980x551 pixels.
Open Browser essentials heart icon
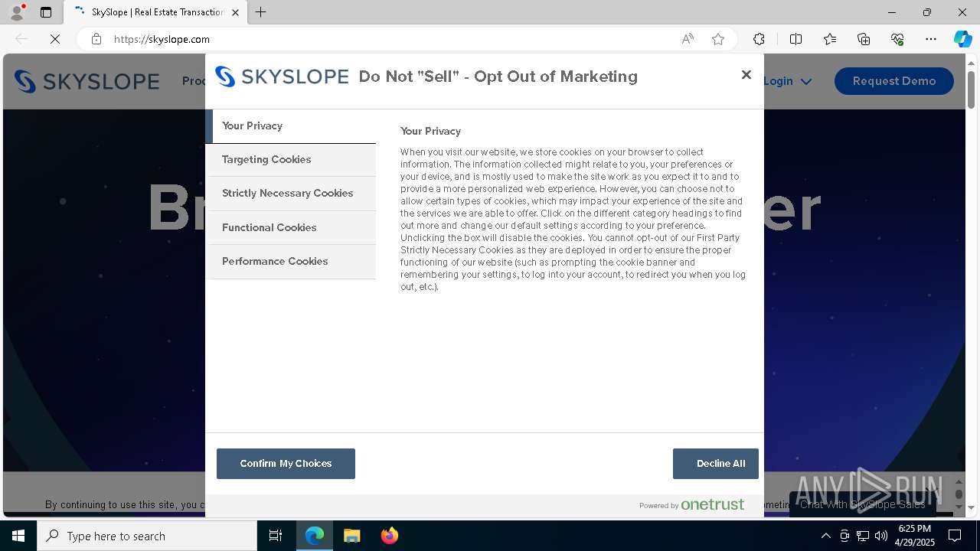point(897,39)
